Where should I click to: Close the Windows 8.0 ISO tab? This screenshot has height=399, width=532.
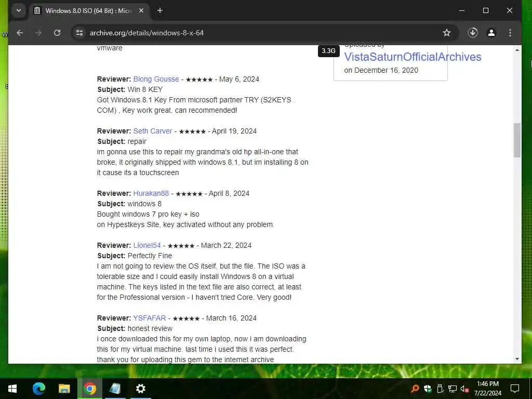[141, 11]
